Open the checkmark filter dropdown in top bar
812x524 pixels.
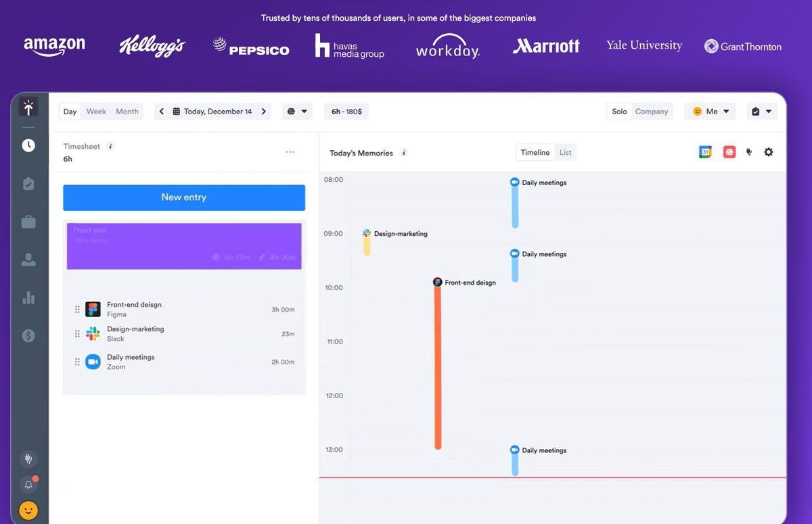tap(762, 111)
